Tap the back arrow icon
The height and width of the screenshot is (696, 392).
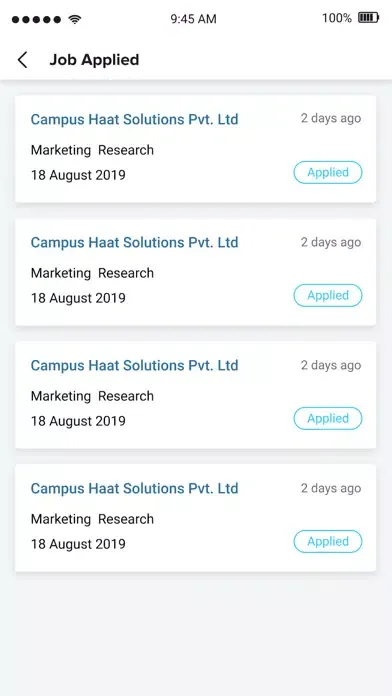pos(23,59)
